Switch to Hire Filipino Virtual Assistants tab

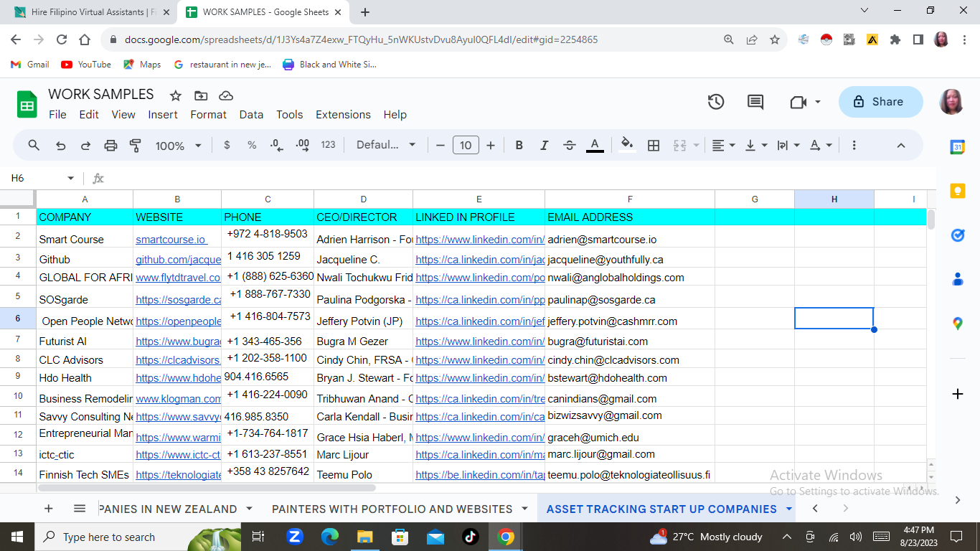93,12
